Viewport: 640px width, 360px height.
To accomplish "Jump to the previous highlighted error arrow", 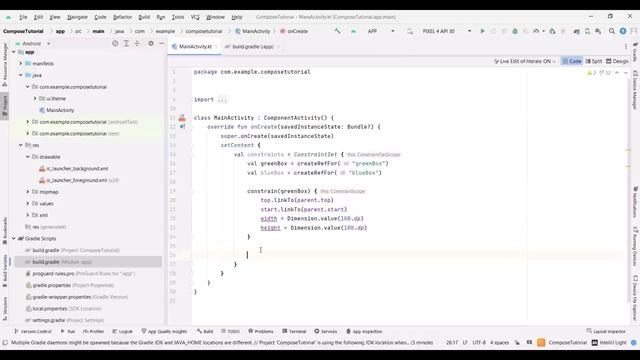I will pos(617,73).
